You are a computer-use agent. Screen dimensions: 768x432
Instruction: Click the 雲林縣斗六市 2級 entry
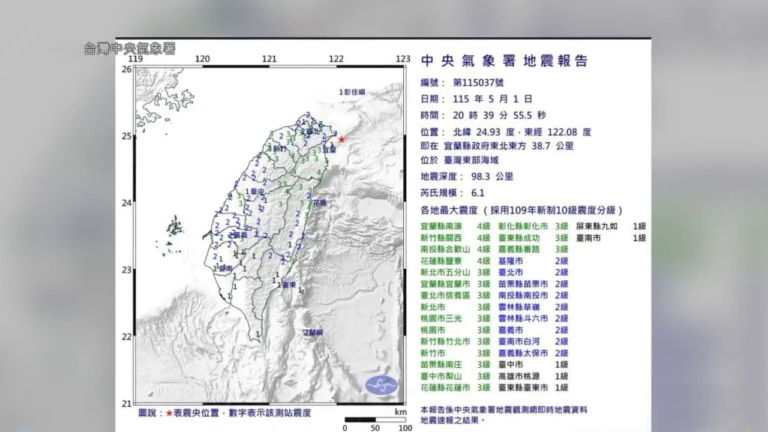533,319
